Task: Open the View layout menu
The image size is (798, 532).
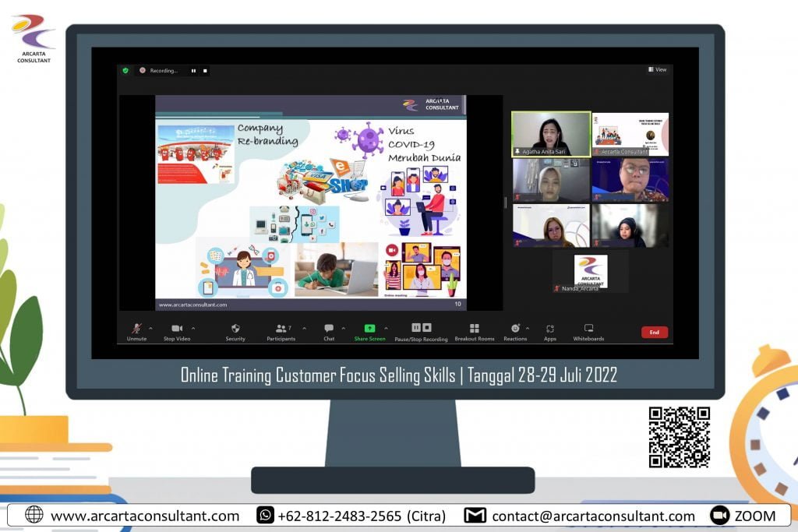Action: pyautogui.click(x=657, y=70)
